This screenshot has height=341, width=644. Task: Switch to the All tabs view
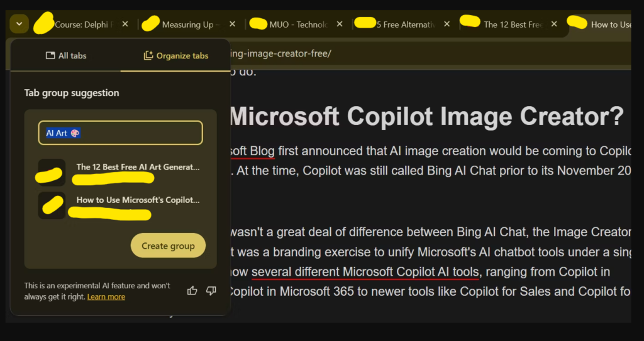tap(65, 55)
